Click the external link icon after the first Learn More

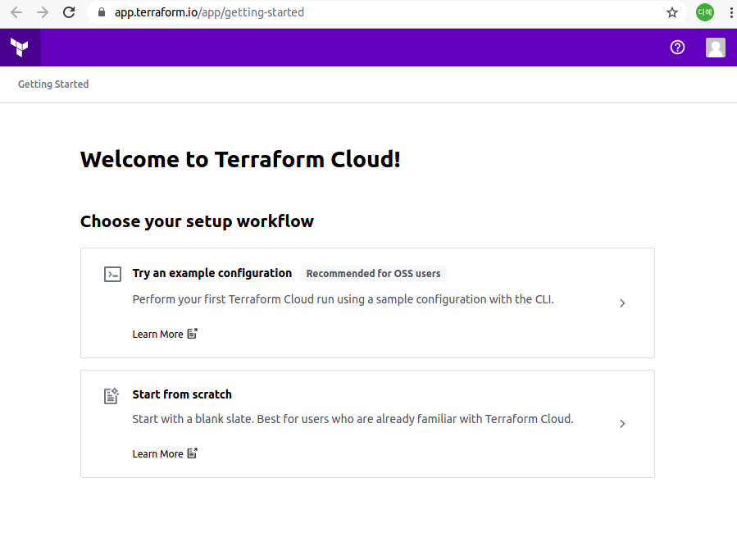(192, 334)
